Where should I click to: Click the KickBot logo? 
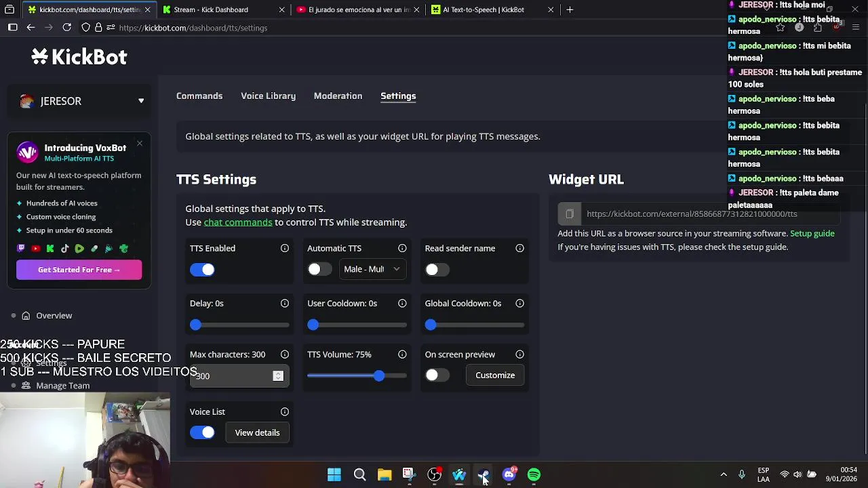coord(79,57)
